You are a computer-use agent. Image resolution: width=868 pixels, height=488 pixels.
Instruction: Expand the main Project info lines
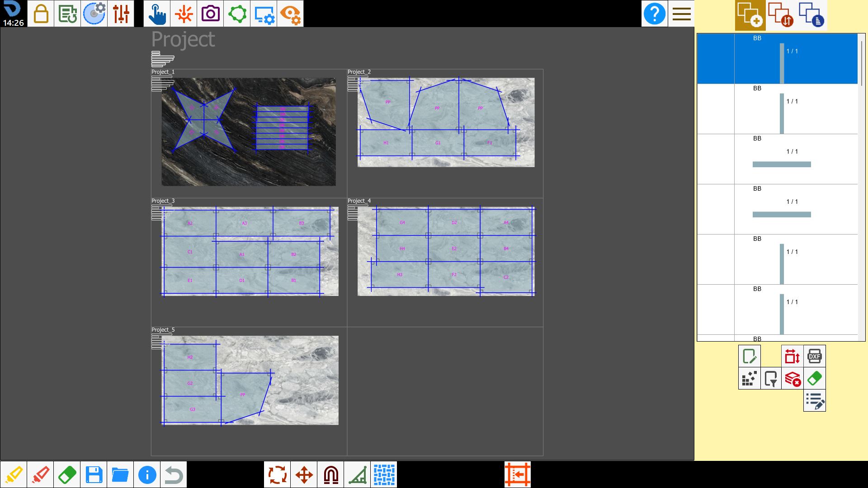[x=163, y=59]
